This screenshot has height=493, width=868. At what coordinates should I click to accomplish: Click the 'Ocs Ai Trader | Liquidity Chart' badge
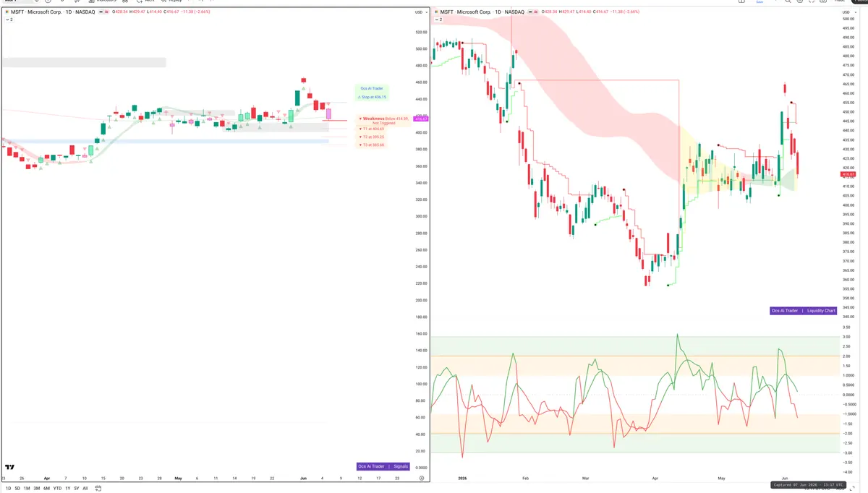(804, 311)
